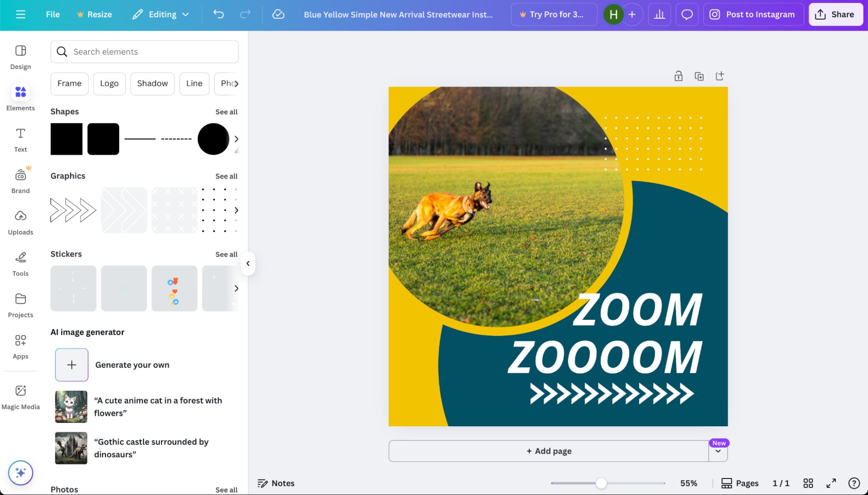Click the undo arrow icon
Viewport: 868px width, 495px height.
pyautogui.click(x=218, y=14)
